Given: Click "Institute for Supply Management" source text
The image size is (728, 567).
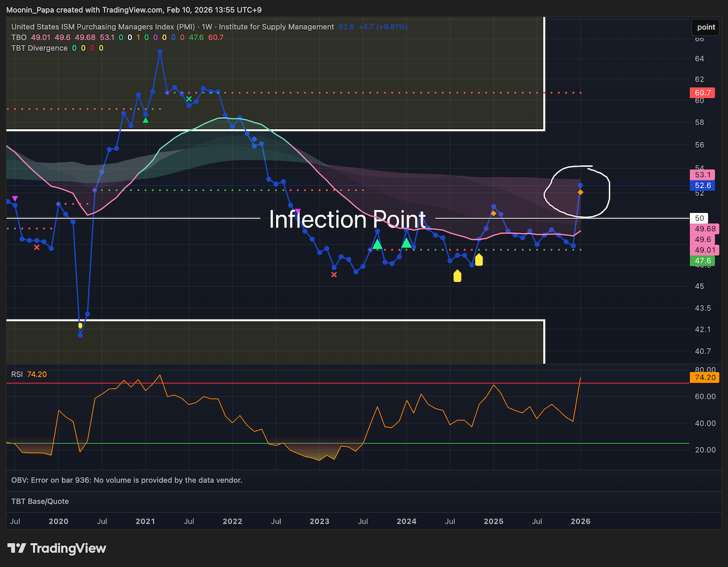Looking at the screenshot, I should (x=277, y=27).
